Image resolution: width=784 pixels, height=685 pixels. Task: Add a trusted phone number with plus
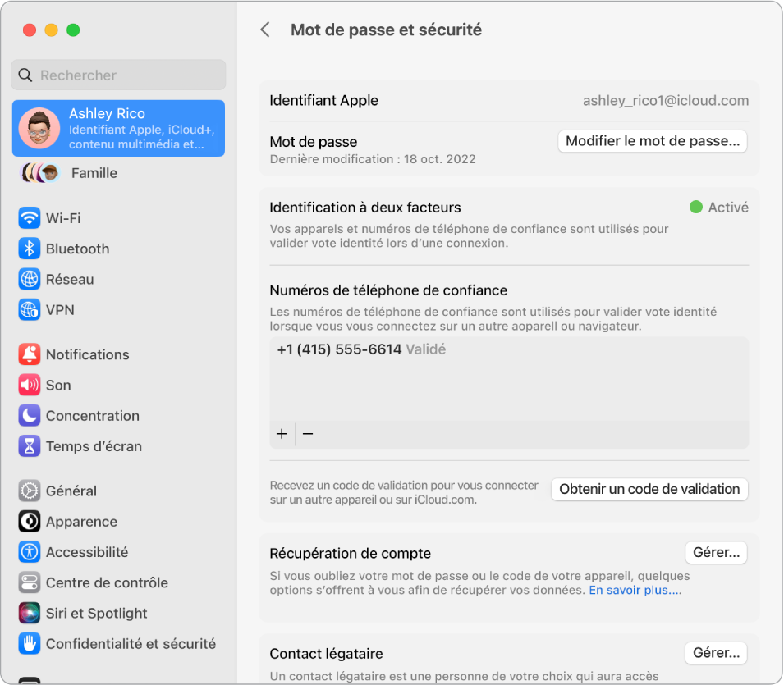point(282,434)
